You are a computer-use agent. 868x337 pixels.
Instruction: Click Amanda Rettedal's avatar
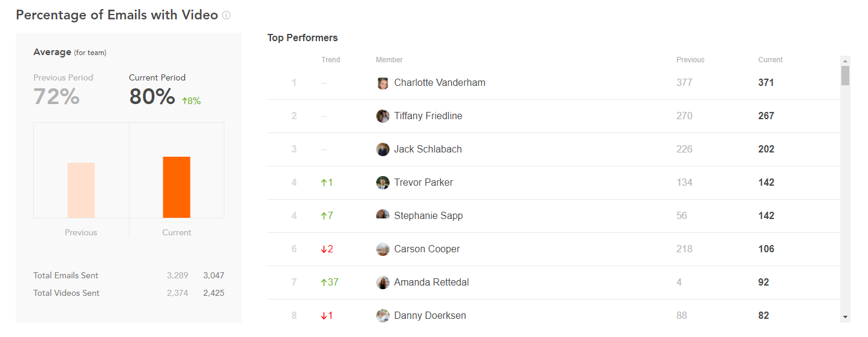click(382, 283)
